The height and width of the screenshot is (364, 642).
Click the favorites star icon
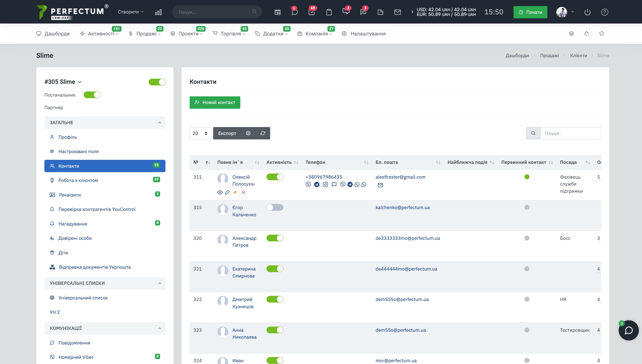tap(601, 33)
